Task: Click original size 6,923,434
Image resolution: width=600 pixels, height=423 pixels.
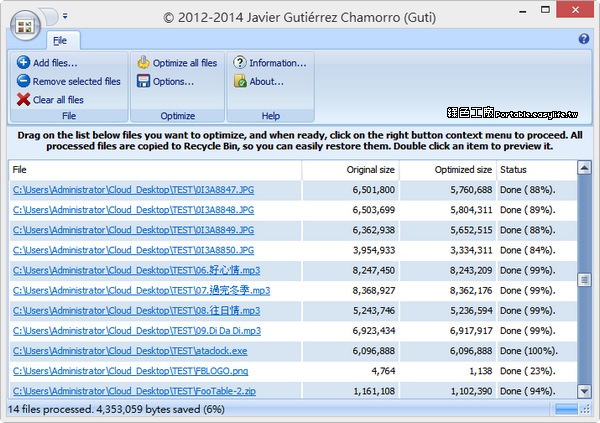Action: pos(373,331)
